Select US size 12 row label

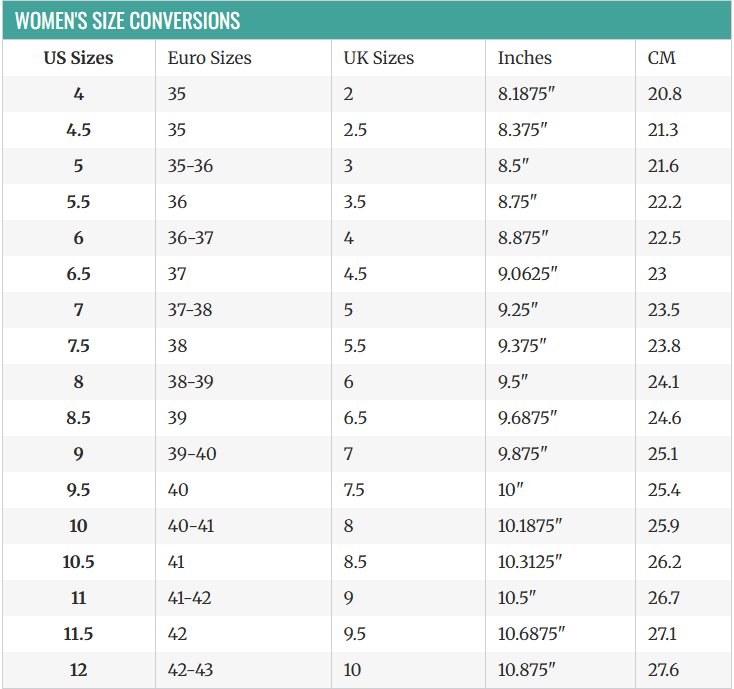(x=78, y=670)
